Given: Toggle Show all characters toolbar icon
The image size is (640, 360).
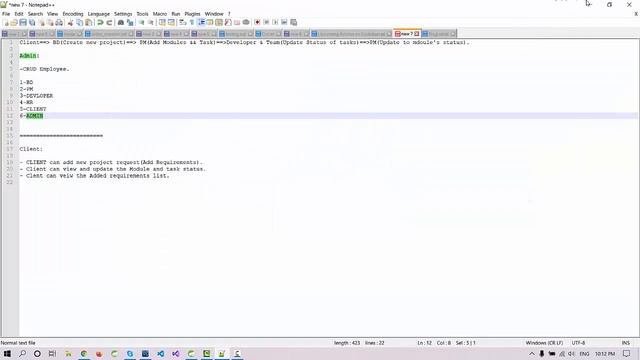Looking at the screenshot, I should click(192, 22).
